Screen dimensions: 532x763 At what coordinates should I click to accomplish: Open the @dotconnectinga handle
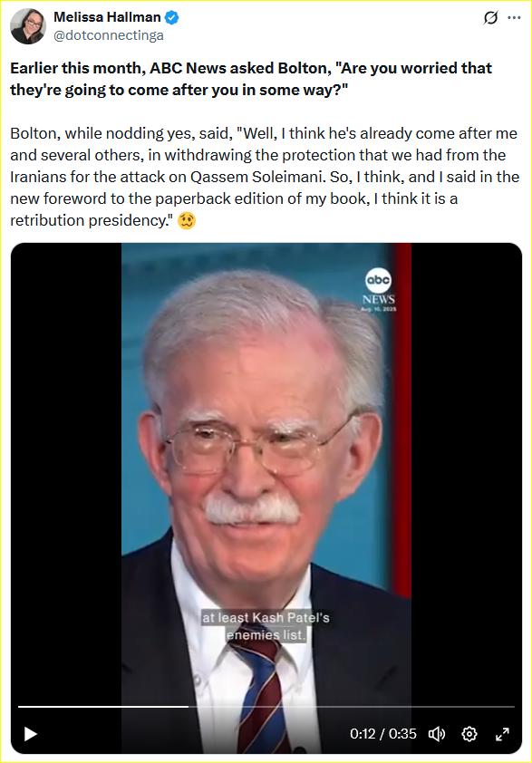pos(109,35)
